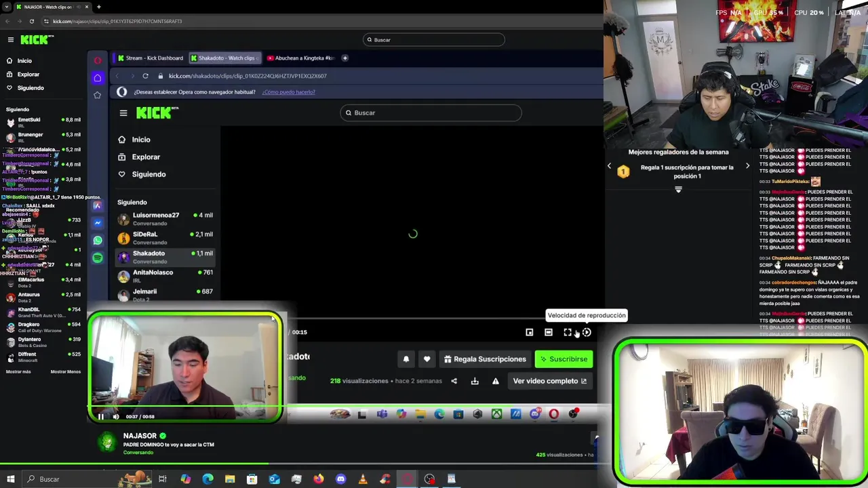Open Siguiendo in inner Kick sidebar
Viewport: 868px width, 488px height.
coord(142,175)
